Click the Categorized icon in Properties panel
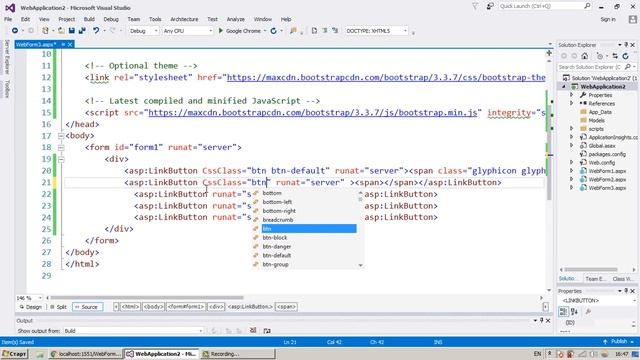Screen dimensions: 640x360 (563, 312)
